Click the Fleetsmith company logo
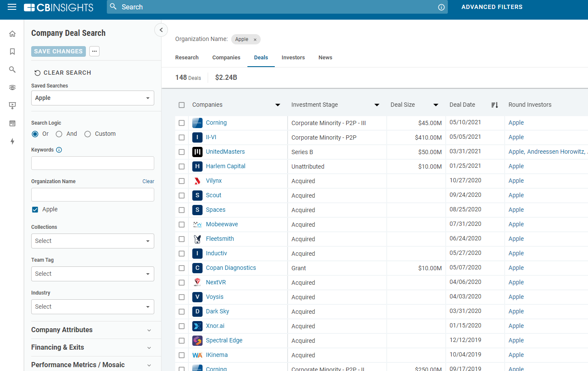Screen dimensions: 588x371 click(197, 239)
